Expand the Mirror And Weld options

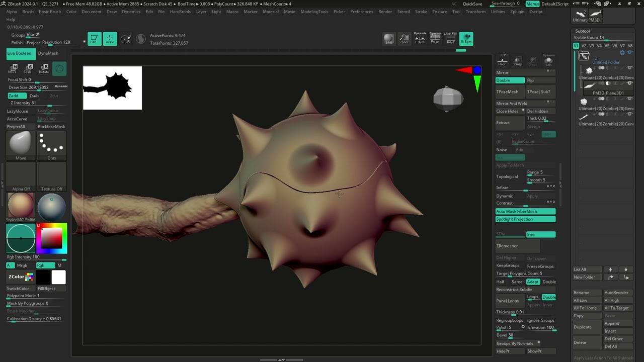click(526, 104)
